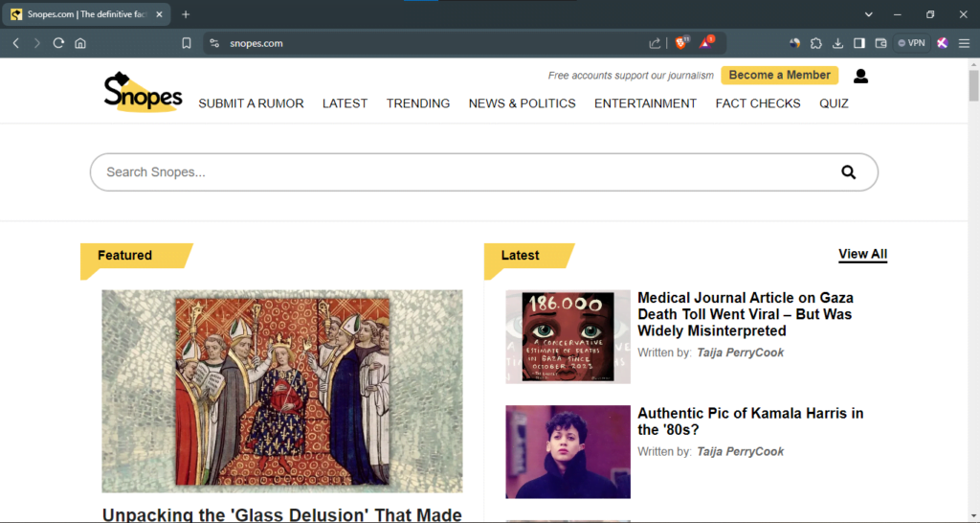Viewport: 980px width, 523px height.
Task: Open the 'Glass Delusion' featured headline
Action: [x=282, y=514]
